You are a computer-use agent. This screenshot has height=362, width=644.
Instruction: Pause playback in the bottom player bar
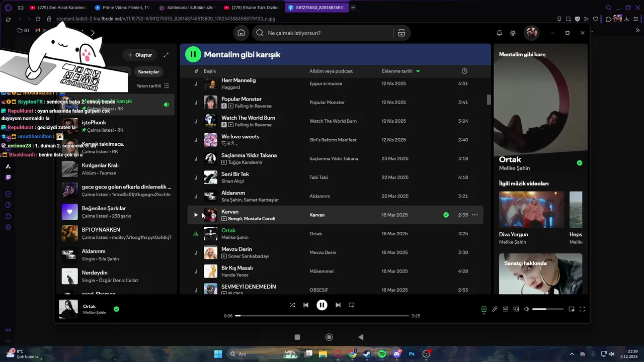(x=322, y=305)
